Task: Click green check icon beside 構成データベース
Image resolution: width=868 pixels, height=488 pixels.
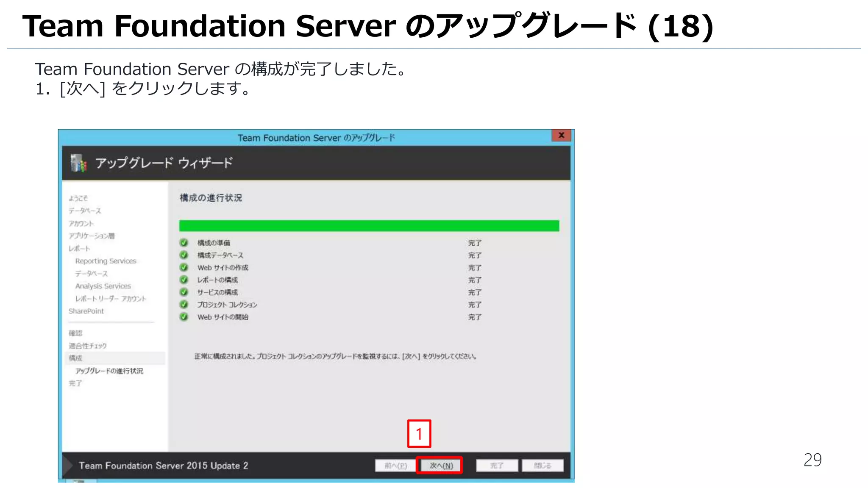Action: click(x=184, y=255)
